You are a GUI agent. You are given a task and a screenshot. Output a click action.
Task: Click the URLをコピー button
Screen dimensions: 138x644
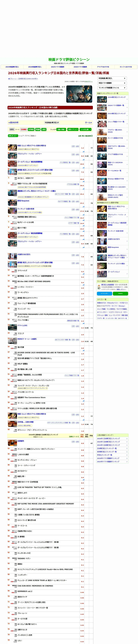pyautogui.click(x=13, y=136)
